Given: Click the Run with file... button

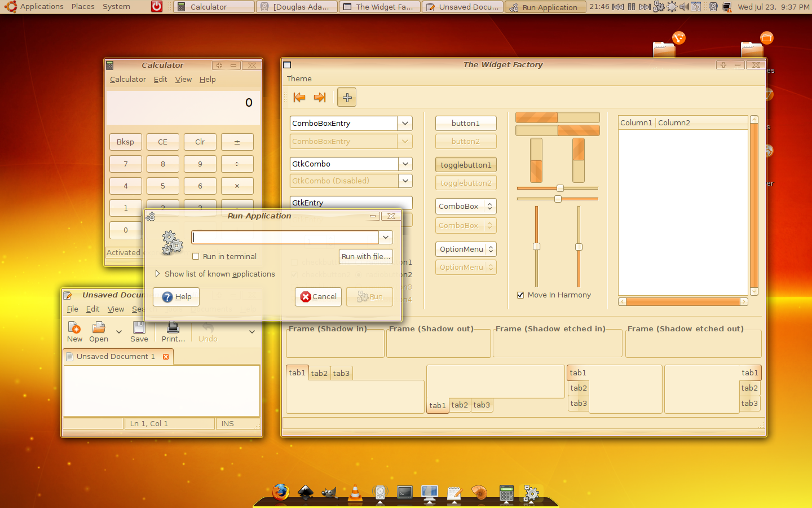Looking at the screenshot, I should coord(365,256).
